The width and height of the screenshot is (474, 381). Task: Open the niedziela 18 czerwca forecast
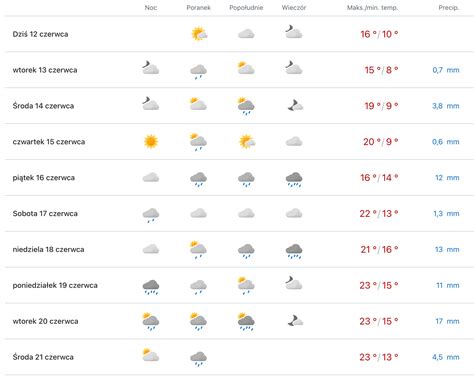(239, 249)
